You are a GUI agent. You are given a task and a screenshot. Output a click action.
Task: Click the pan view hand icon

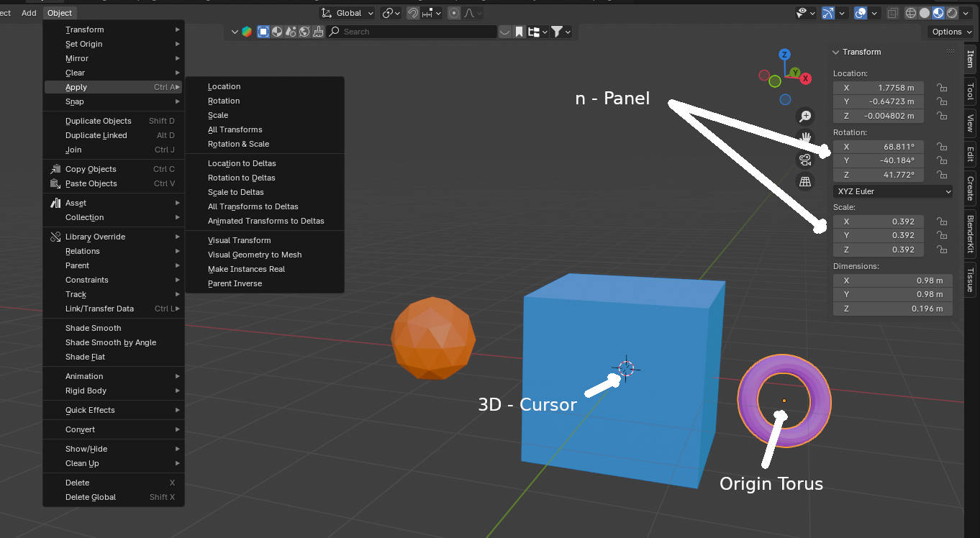pyautogui.click(x=805, y=137)
